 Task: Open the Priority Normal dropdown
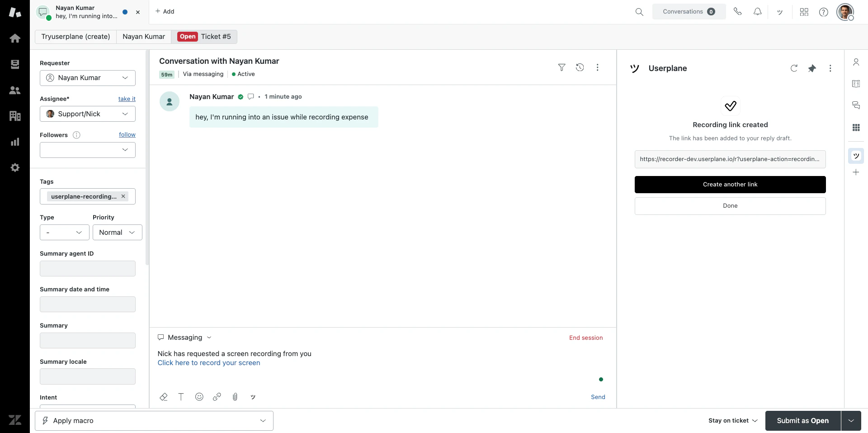tap(118, 233)
